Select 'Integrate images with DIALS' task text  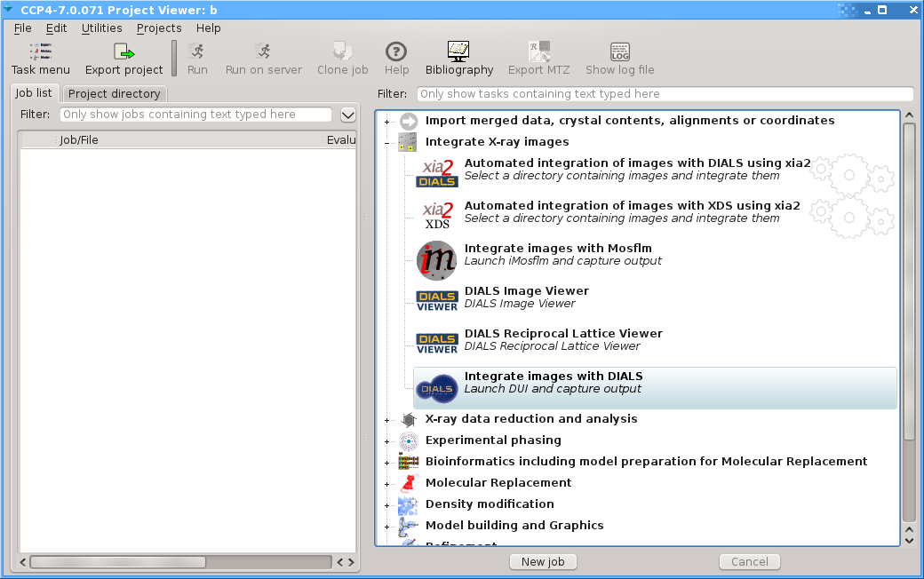(x=554, y=376)
